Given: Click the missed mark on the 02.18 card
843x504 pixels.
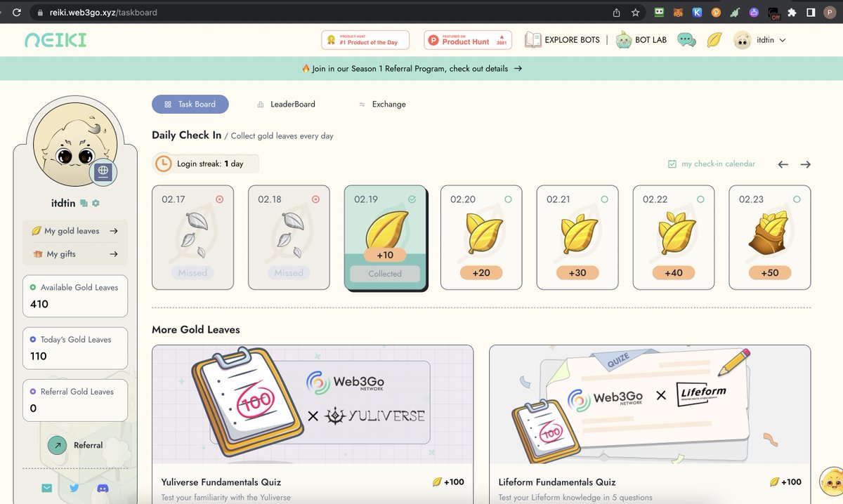Looking at the screenshot, I should [x=315, y=199].
